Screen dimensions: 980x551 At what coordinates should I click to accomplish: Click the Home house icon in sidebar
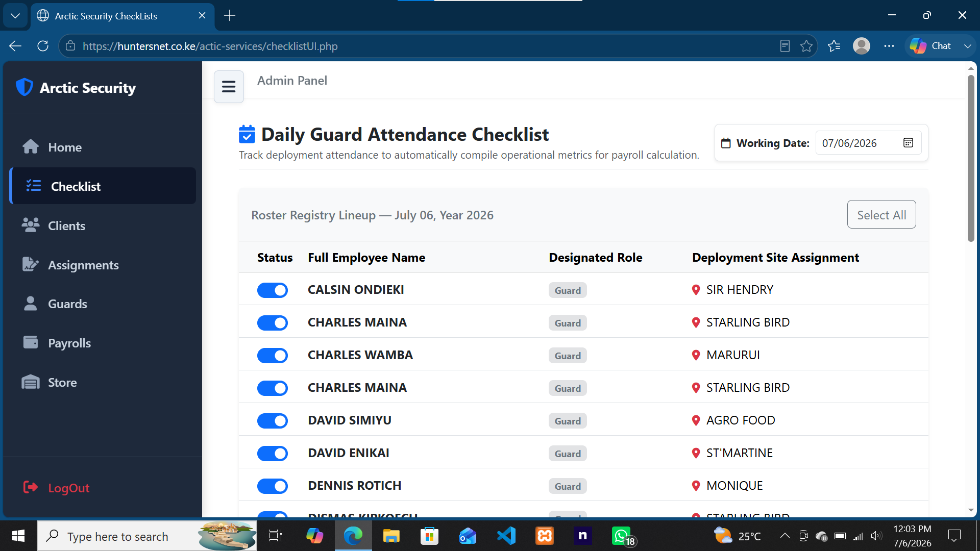tap(31, 147)
